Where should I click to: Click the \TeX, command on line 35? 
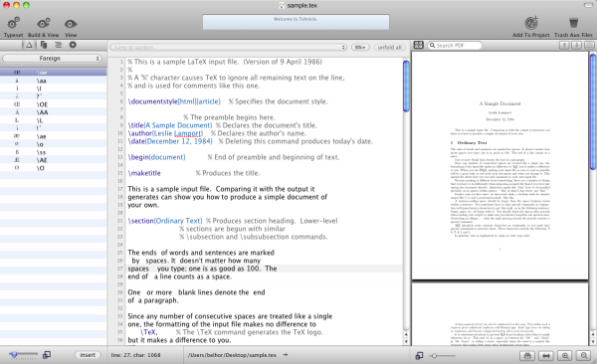(x=149, y=332)
